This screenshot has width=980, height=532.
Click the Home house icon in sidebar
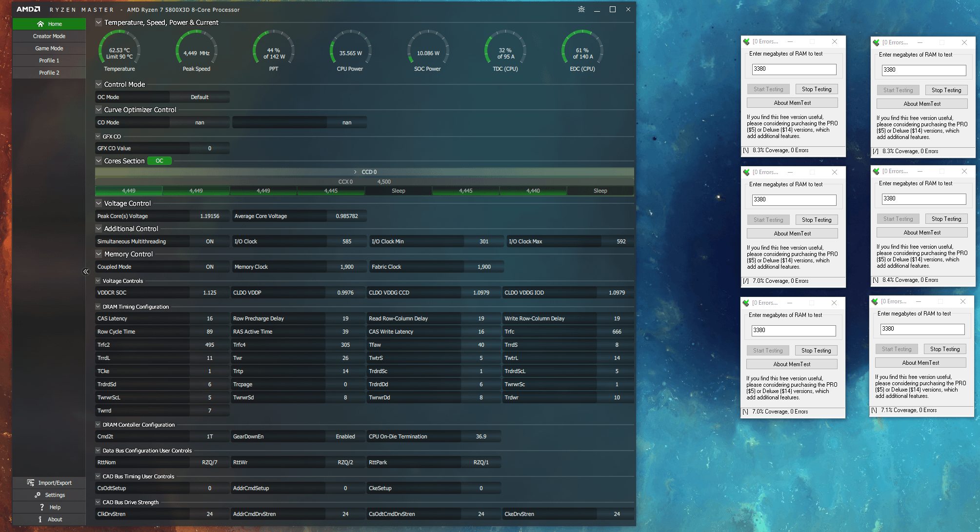click(x=40, y=24)
